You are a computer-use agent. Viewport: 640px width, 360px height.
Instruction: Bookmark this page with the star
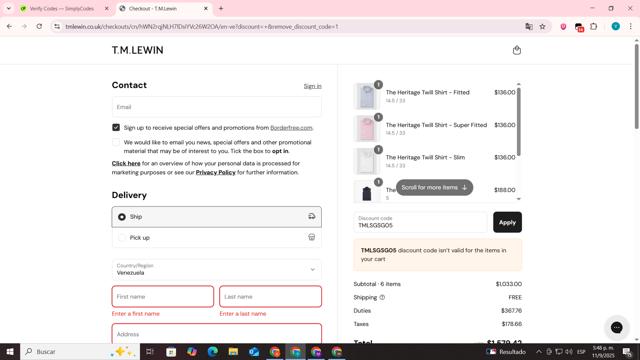(x=542, y=27)
